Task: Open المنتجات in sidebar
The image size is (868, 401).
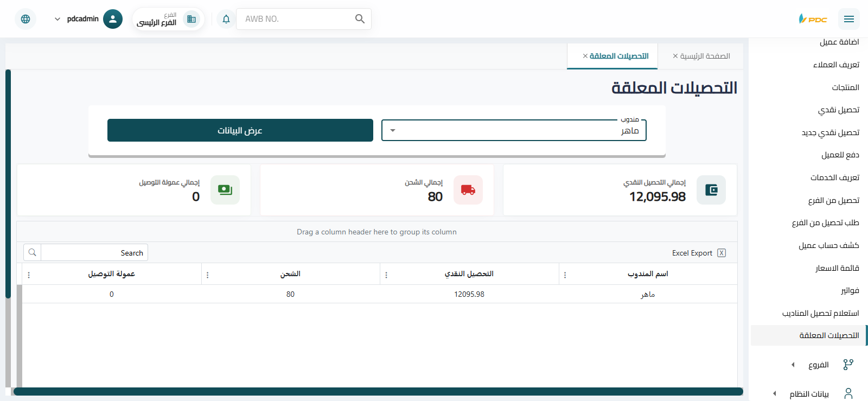Action: pyautogui.click(x=846, y=87)
